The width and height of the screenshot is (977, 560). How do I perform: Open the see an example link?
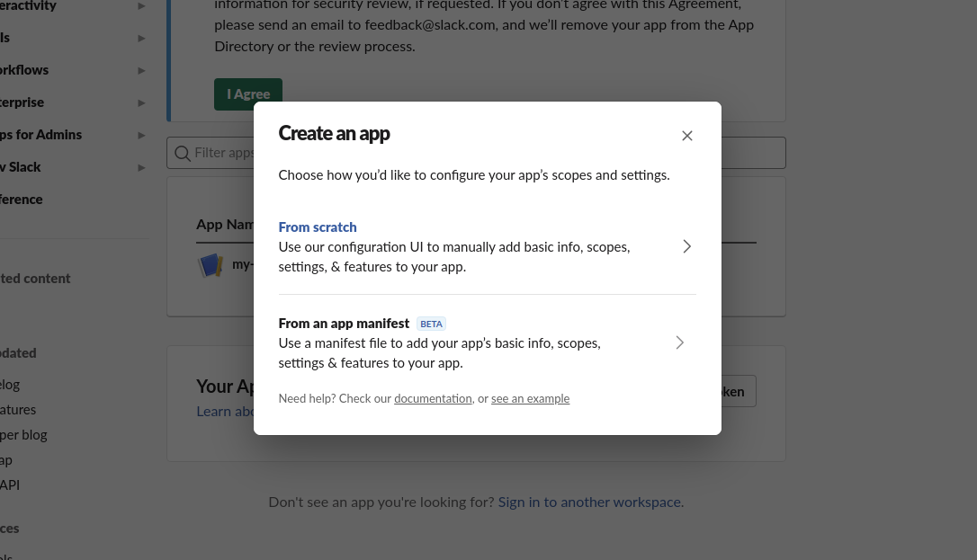(530, 398)
